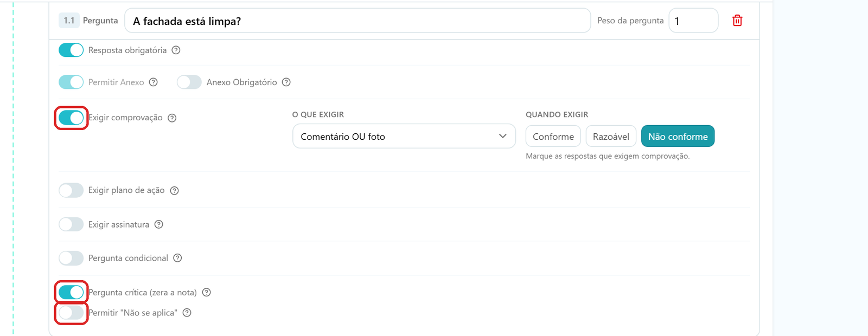Open help icon for Exigir assinatura
Viewport: 868px width, 336px height.
[x=159, y=224]
